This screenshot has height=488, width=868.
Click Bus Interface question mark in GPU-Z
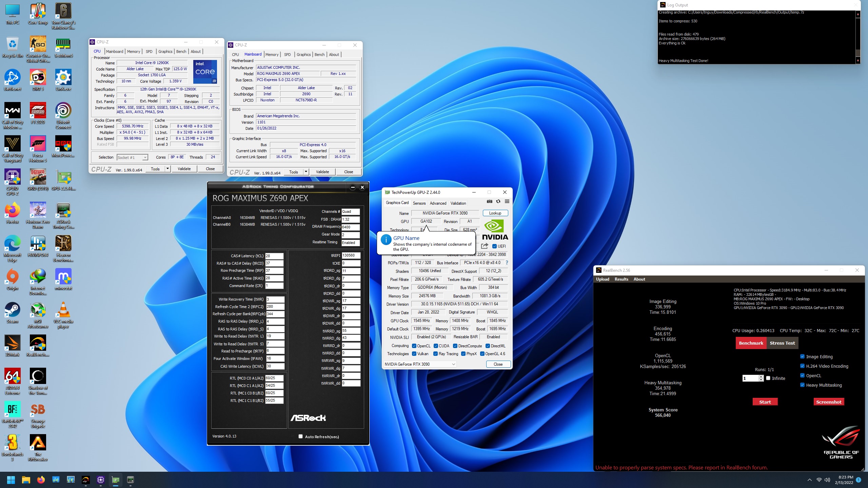[507, 263]
